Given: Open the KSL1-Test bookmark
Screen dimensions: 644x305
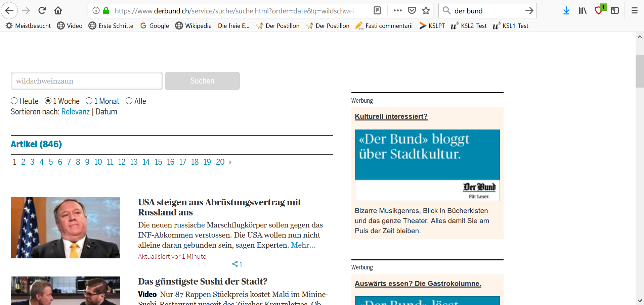Looking at the screenshot, I should [x=510, y=26].
